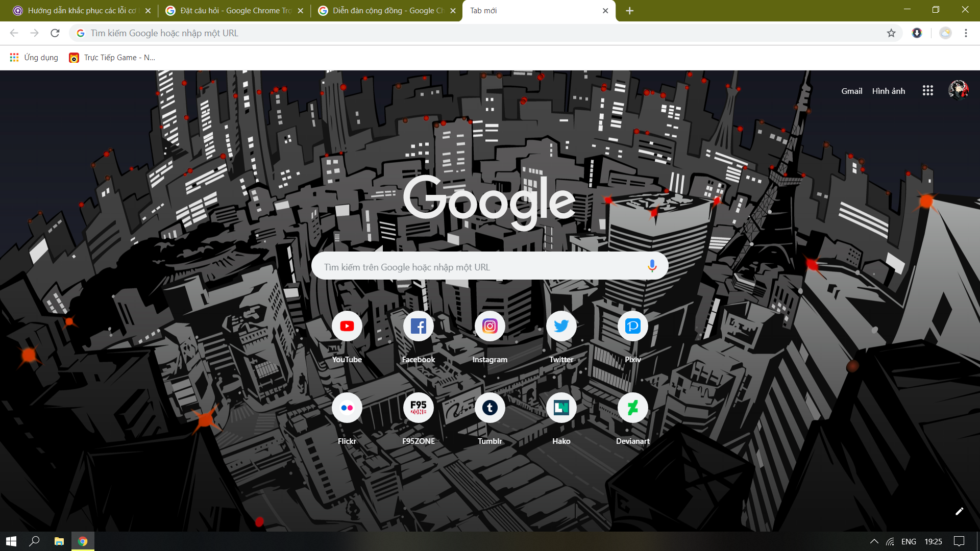Open Google account avatar on the page
Image resolution: width=980 pixels, height=551 pixels.
(x=958, y=90)
